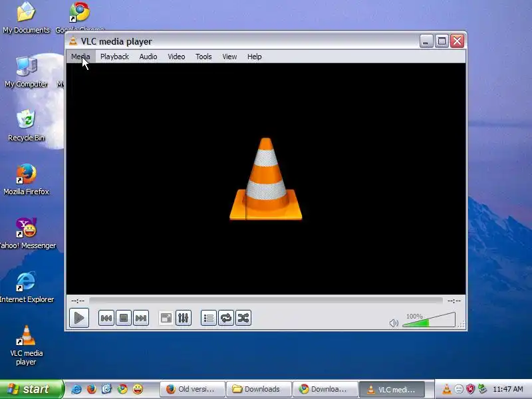
Task: Click the elapsed time label left of seek bar
Action: tap(78, 301)
